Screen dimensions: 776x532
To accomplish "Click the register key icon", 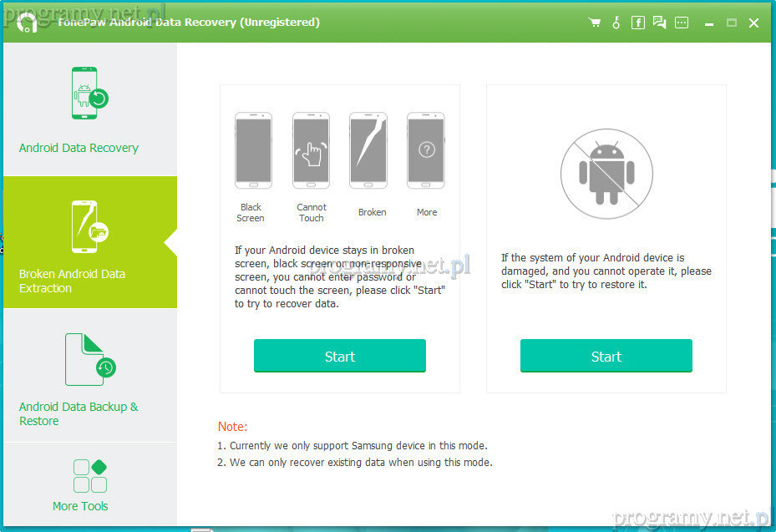I will click(x=616, y=23).
